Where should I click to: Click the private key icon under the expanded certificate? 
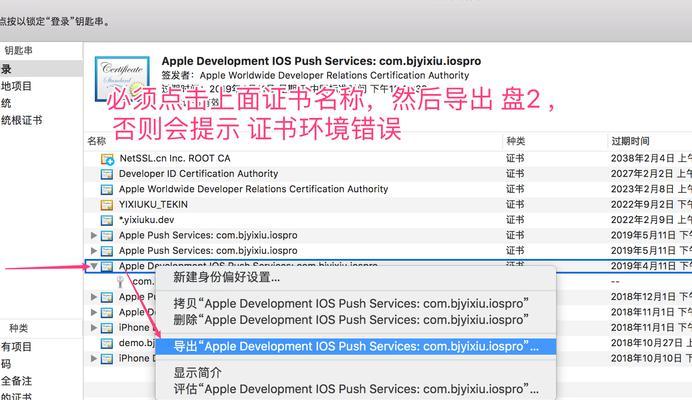point(120,282)
